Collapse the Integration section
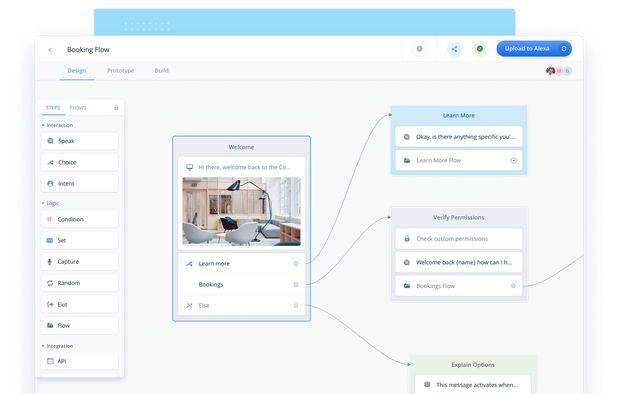 point(43,346)
